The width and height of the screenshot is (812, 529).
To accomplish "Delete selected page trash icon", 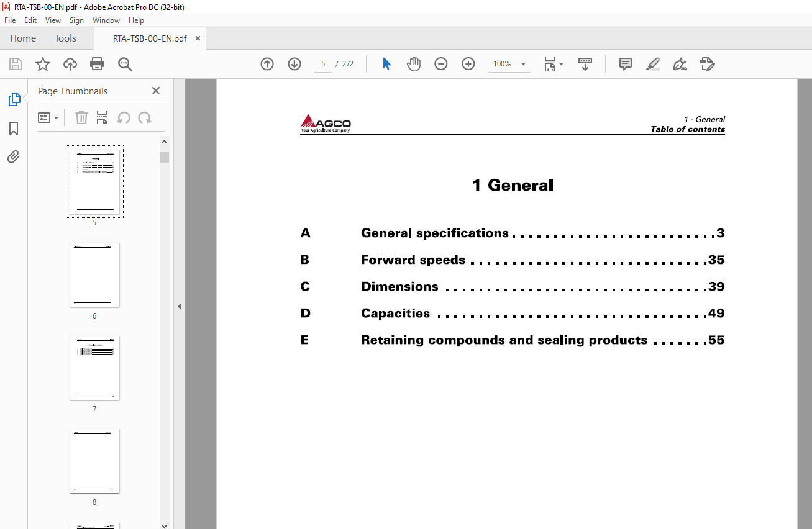I will click(81, 117).
